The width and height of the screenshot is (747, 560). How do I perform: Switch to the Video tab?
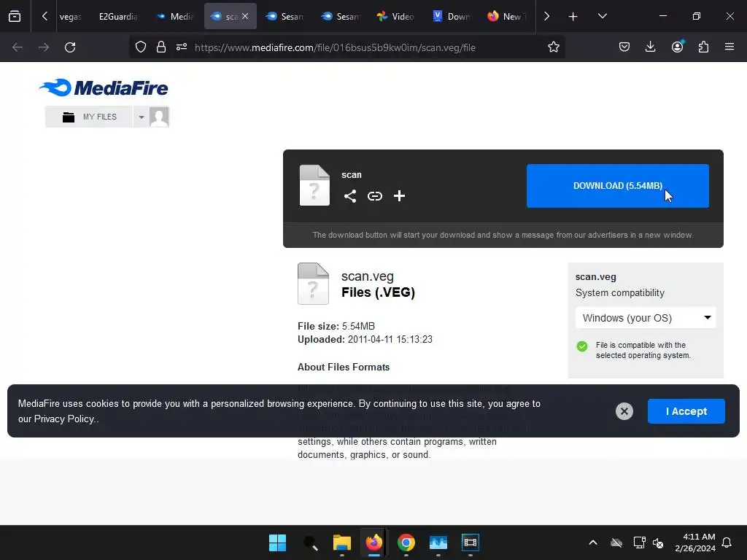coord(395,17)
